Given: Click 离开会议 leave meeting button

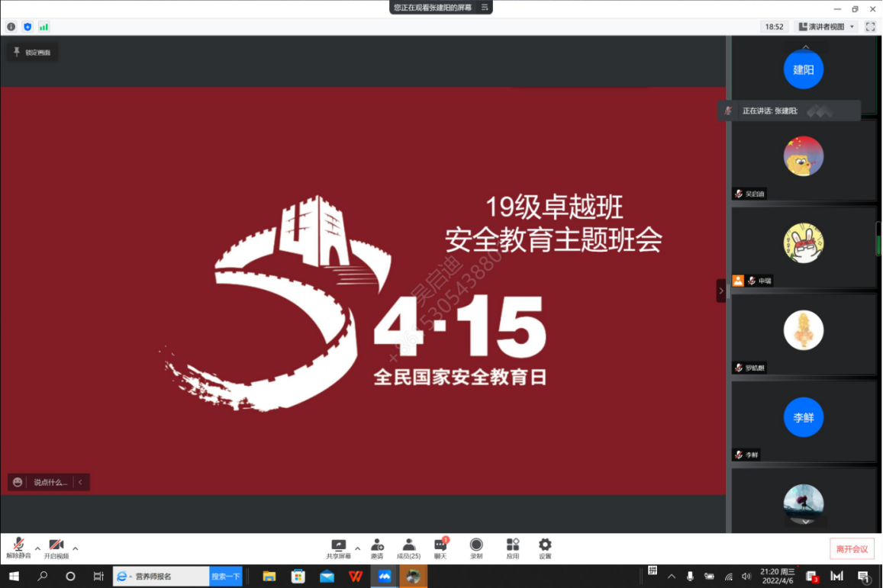Looking at the screenshot, I should [852, 549].
